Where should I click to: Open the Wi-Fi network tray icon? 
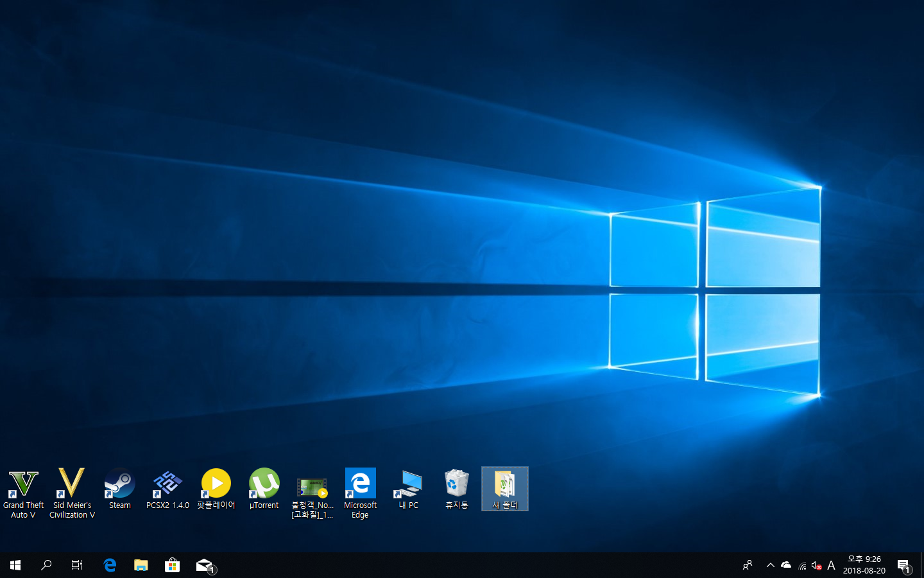[802, 565]
